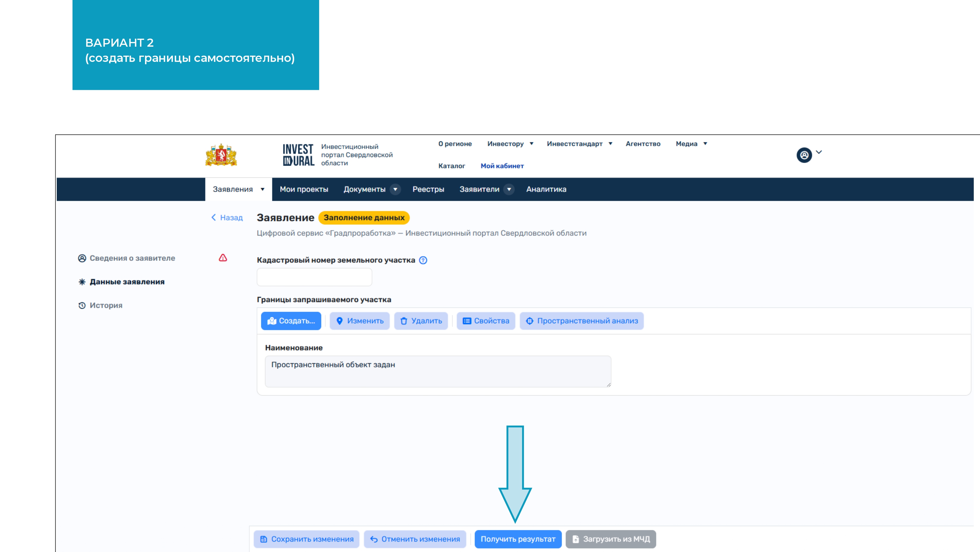
Task: Click the cadastral number help question icon
Action: pyautogui.click(x=423, y=260)
